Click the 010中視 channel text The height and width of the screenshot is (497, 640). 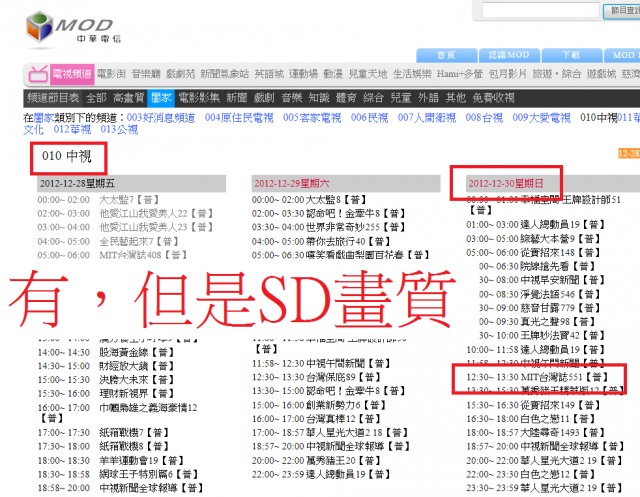[x=598, y=118]
